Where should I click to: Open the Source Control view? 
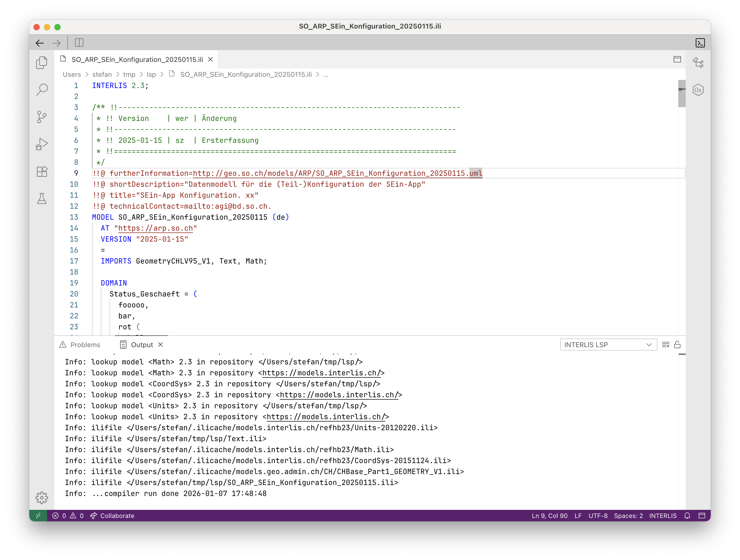coord(42,117)
